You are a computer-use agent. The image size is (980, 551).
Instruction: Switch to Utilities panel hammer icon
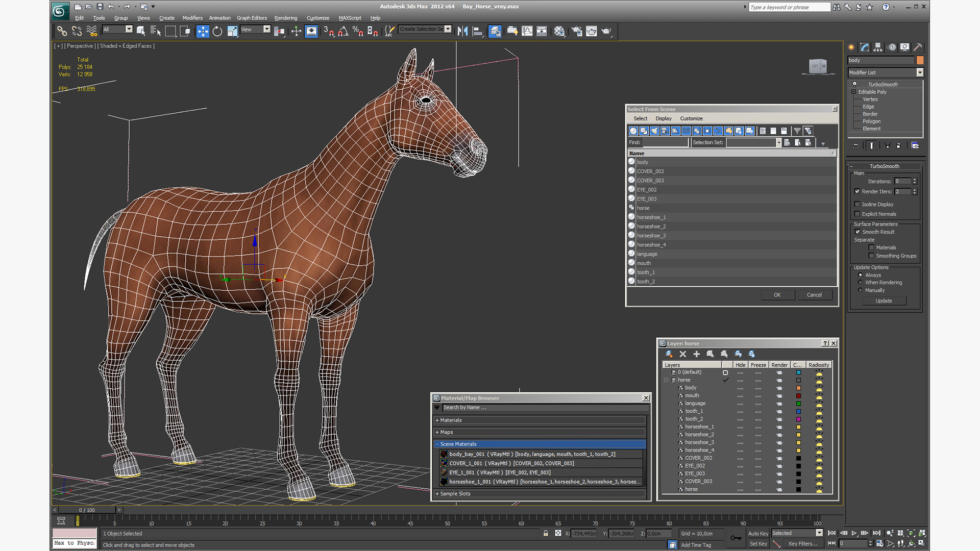[918, 47]
